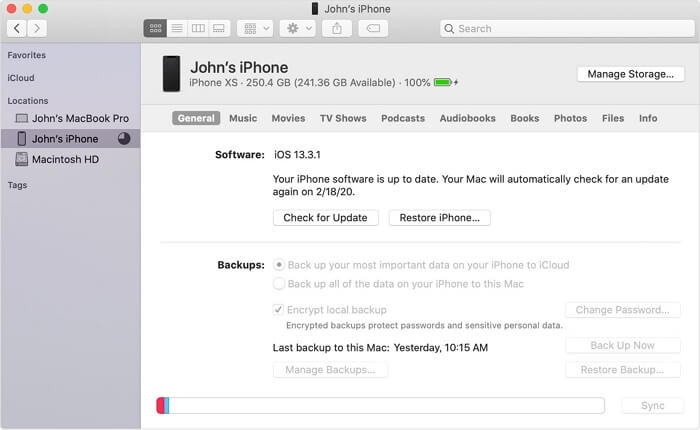The width and height of the screenshot is (700, 430).
Task: Click the iPhone icon in window title
Action: (x=315, y=9)
